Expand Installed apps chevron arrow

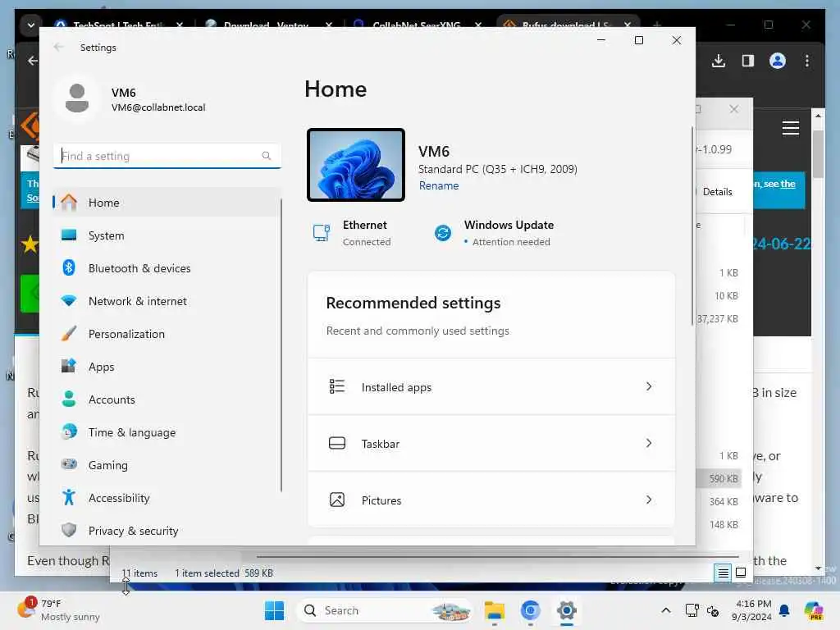pos(649,386)
